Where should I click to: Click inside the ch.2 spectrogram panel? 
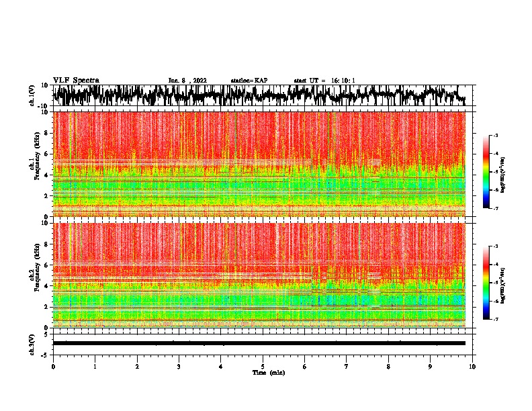[259, 275]
